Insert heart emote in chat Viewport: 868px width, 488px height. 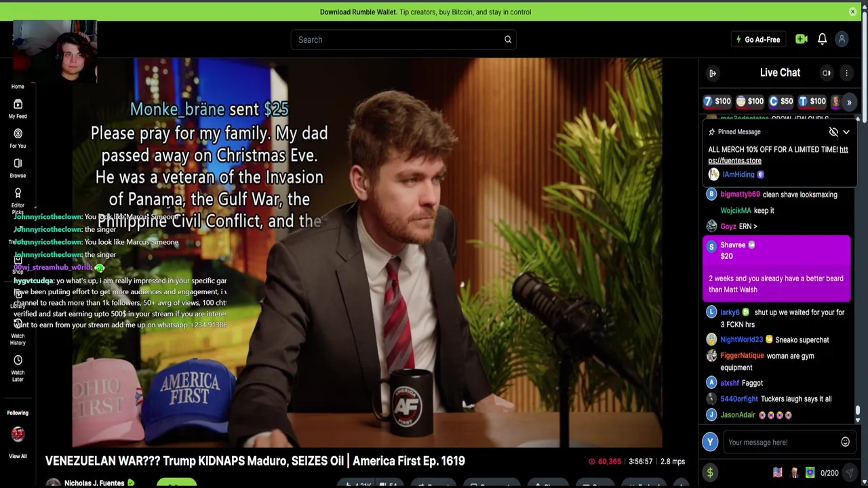tap(810, 473)
